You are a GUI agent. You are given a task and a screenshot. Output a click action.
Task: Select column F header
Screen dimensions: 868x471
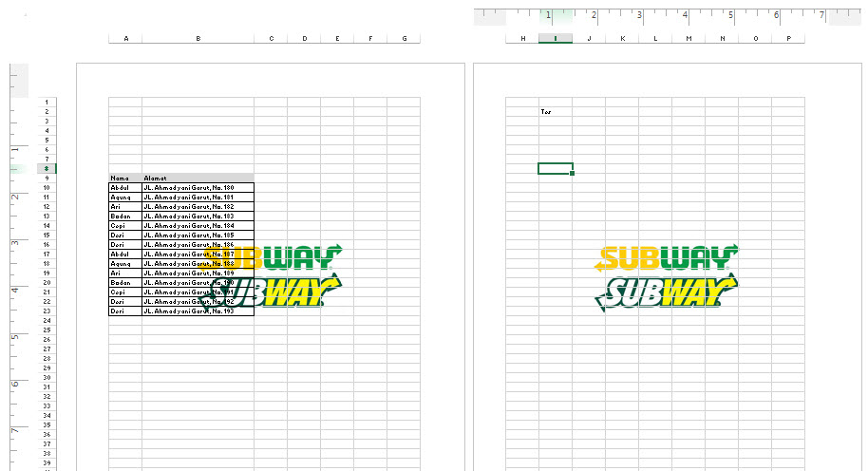click(370, 39)
